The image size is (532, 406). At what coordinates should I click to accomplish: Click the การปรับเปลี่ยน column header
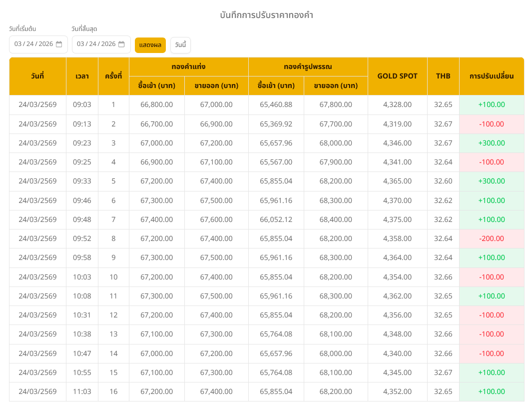click(491, 76)
